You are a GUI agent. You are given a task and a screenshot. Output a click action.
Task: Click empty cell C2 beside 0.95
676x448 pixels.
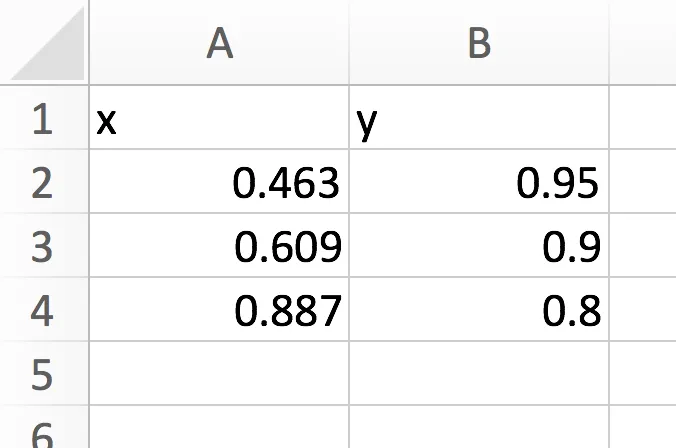pyautogui.click(x=643, y=181)
